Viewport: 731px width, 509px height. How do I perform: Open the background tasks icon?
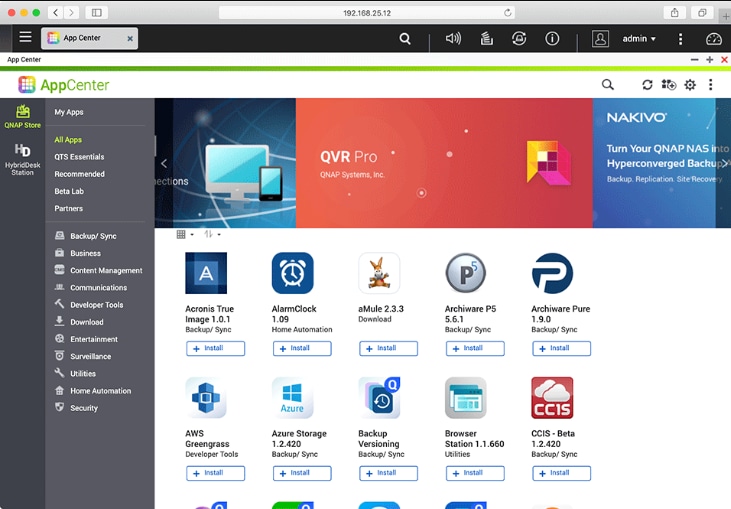pos(486,38)
